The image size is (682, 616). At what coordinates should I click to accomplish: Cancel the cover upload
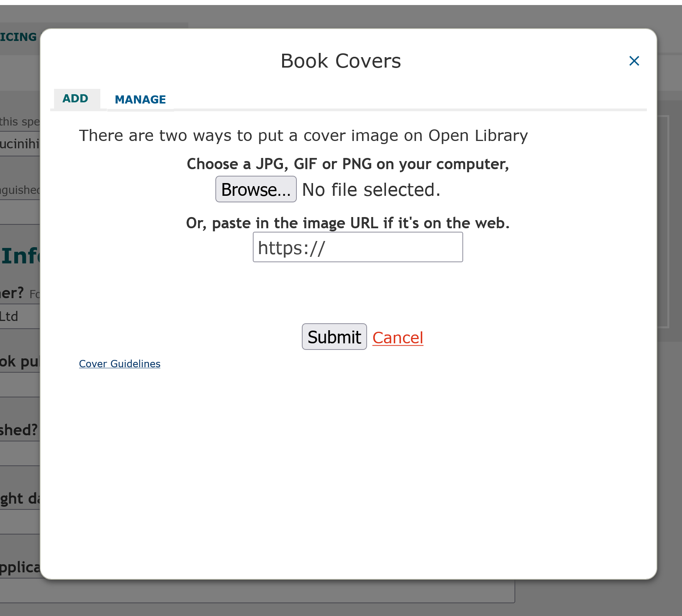[x=398, y=337]
